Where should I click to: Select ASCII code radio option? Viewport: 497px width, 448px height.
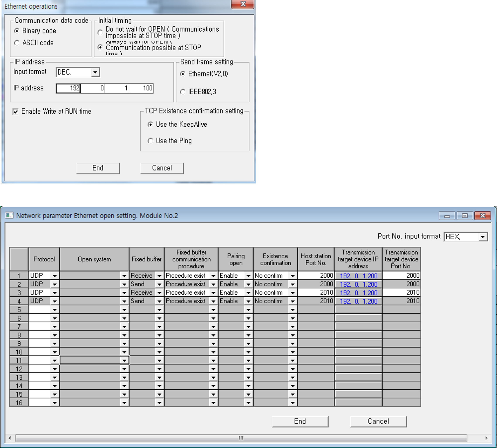[17, 43]
